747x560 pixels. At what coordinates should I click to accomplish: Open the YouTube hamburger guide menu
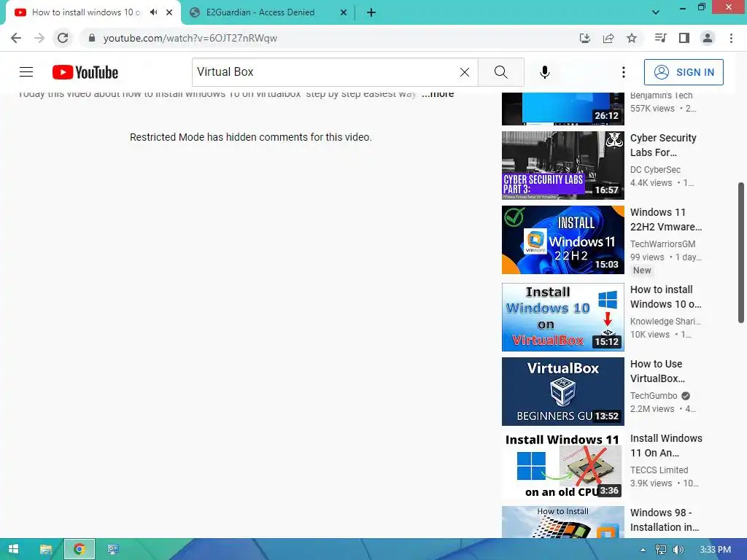(x=26, y=72)
